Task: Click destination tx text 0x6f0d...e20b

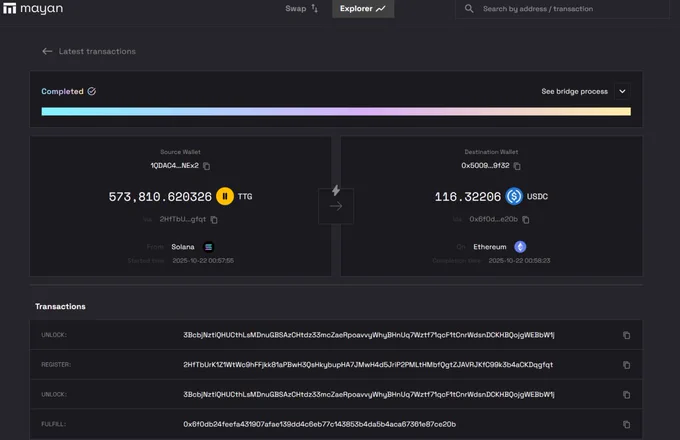Action: coord(494,219)
